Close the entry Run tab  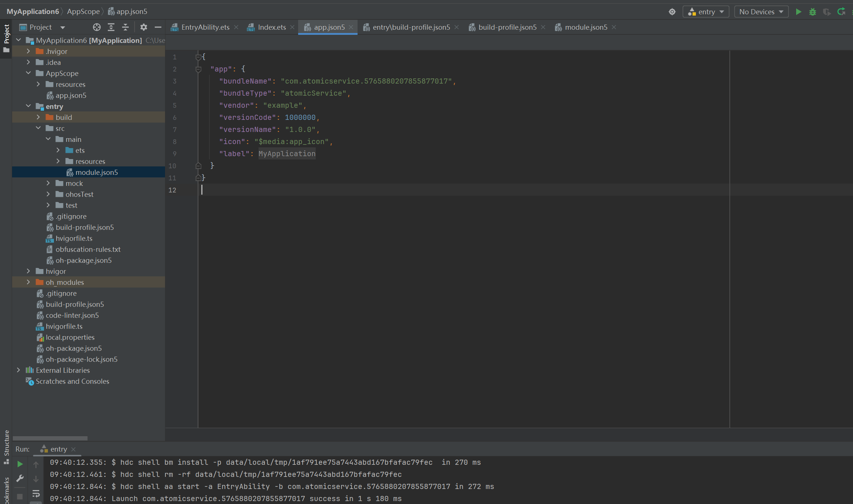tap(73, 449)
